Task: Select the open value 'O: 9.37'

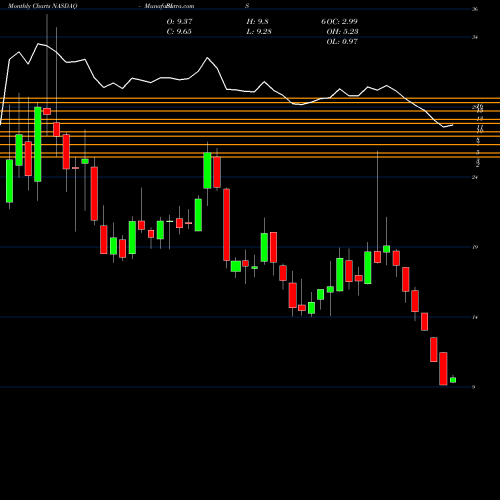Action: click(179, 21)
